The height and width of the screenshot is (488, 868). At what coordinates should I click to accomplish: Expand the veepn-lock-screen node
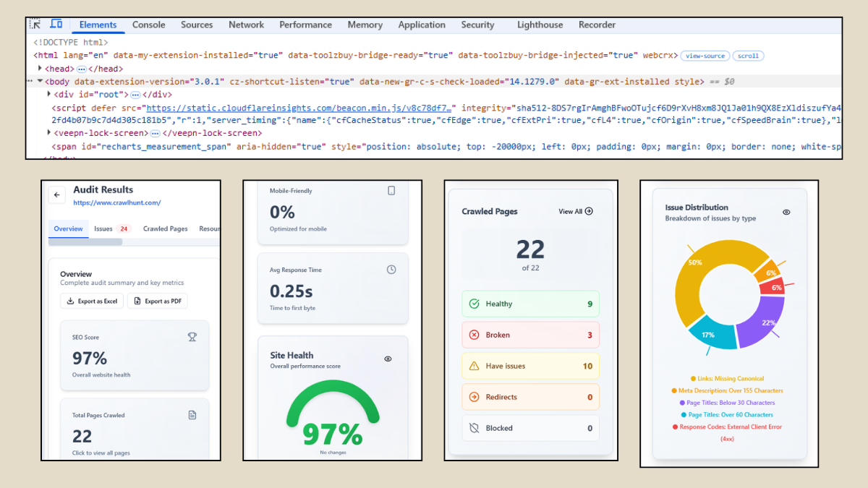click(50, 134)
